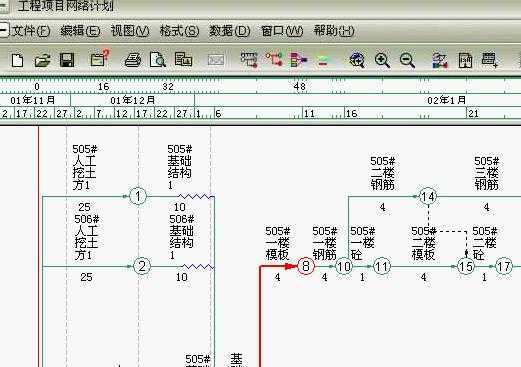
Task: Click the 505# 基础结构1 activity label
Action: point(180,167)
